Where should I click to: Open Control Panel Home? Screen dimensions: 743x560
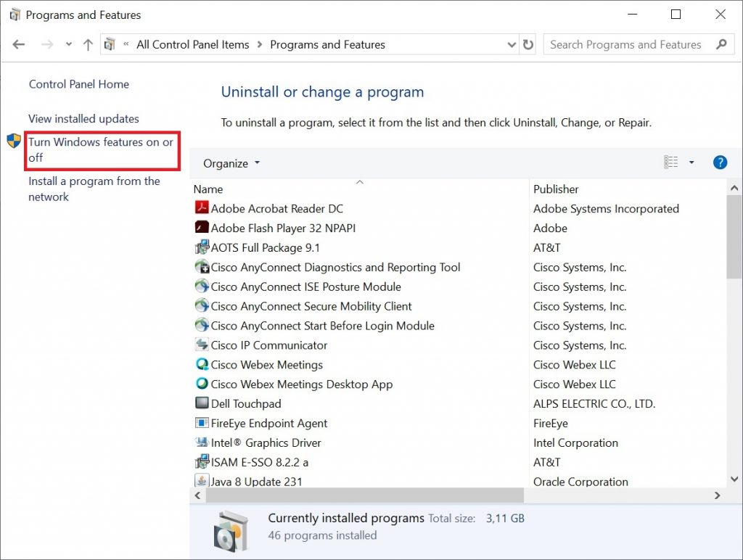pyautogui.click(x=78, y=84)
